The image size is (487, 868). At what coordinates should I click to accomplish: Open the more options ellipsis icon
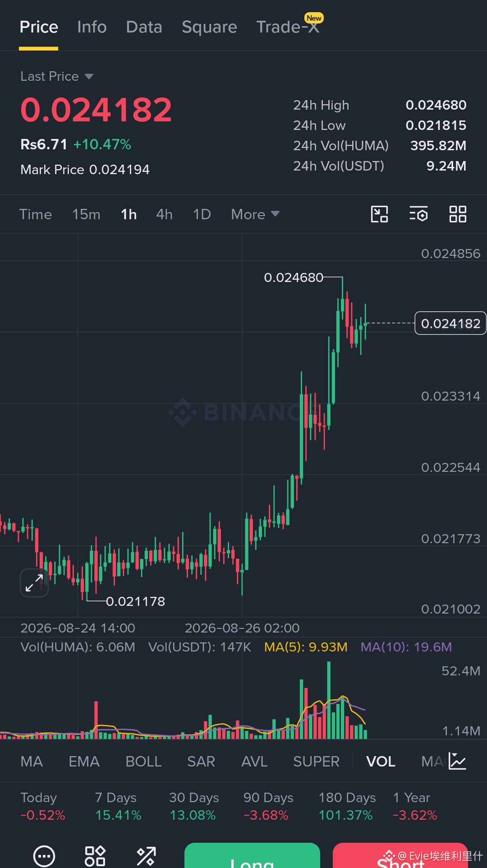pyautogui.click(x=44, y=856)
